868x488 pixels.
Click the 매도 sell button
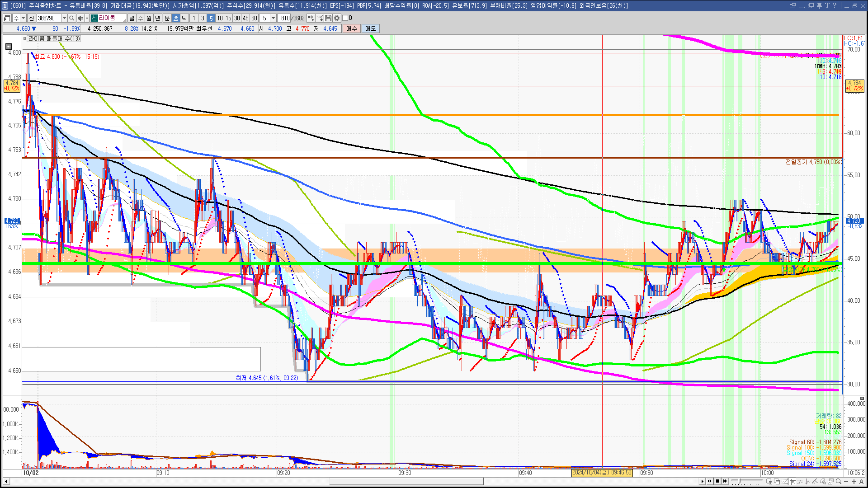[370, 28]
